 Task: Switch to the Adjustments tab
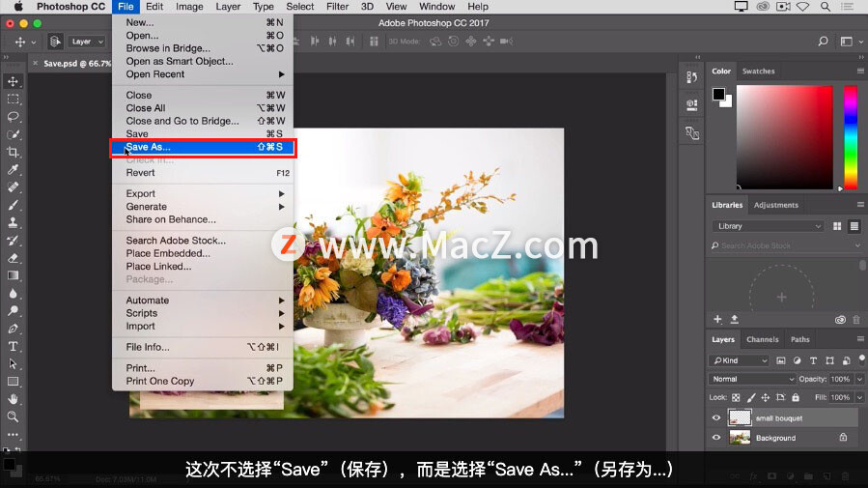[x=775, y=205]
